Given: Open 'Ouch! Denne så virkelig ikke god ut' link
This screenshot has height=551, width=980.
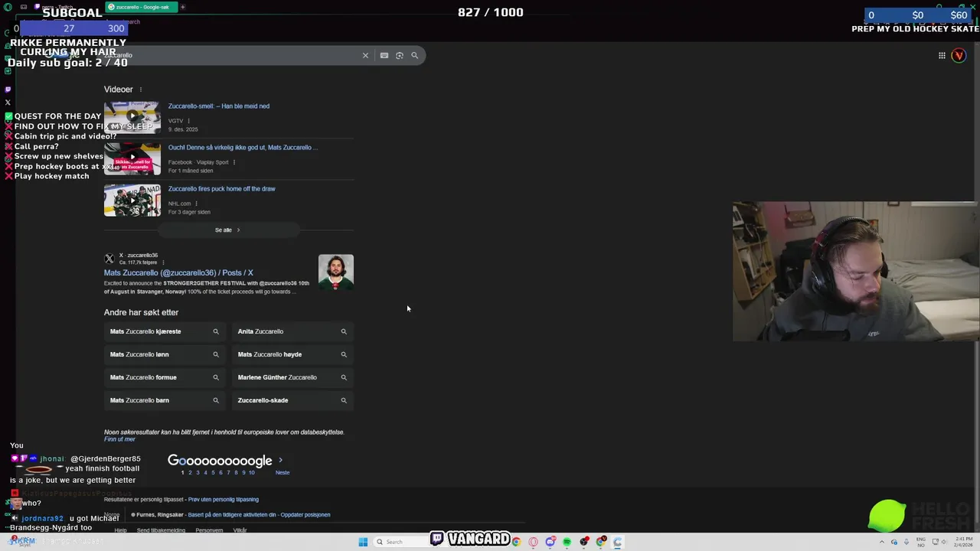Looking at the screenshot, I should click(243, 148).
